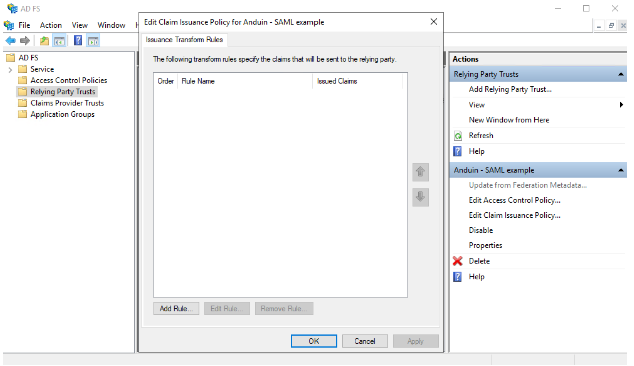Toggle the Show/Hide Action Pane icon
This screenshot has width=634, height=366.
(x=93, y=40)
